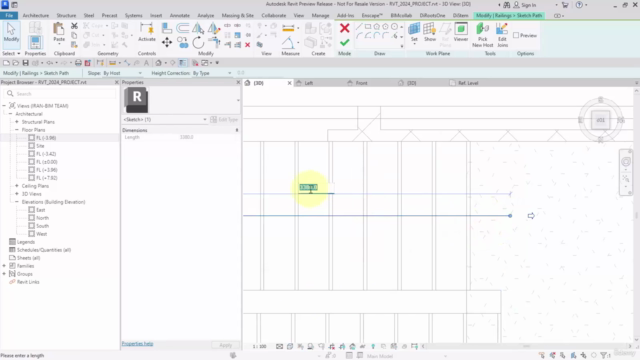640x360 pixels.
Task: Open the Slope By Host dropdown
Action: point(122,73)
